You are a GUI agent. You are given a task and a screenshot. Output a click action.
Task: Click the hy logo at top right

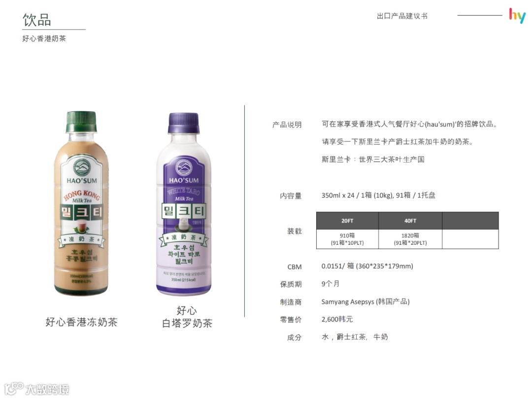tap(517, 16)
